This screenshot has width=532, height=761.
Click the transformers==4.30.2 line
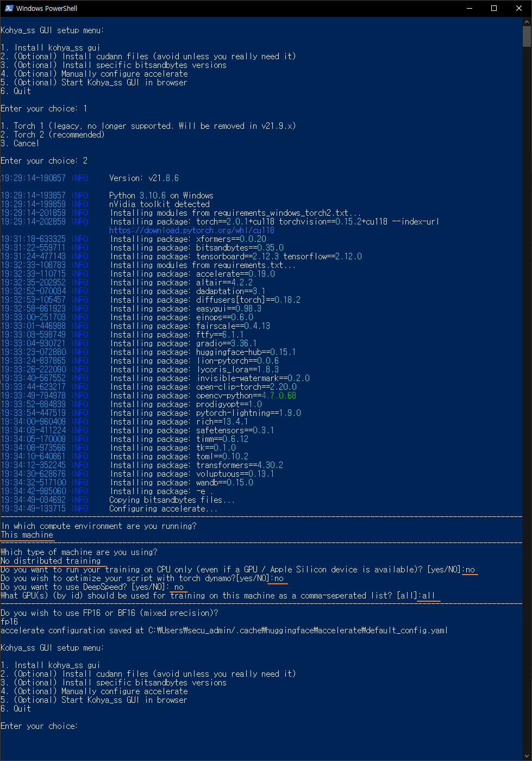[196, 465]
